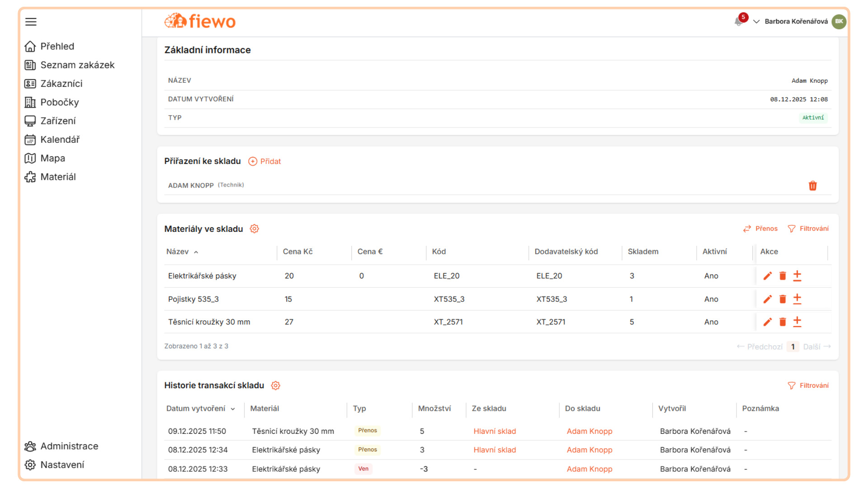The height and width of the screenshot is (488, 868).
Task: Open the hamburger menu icon
Action: pos(31,22)
